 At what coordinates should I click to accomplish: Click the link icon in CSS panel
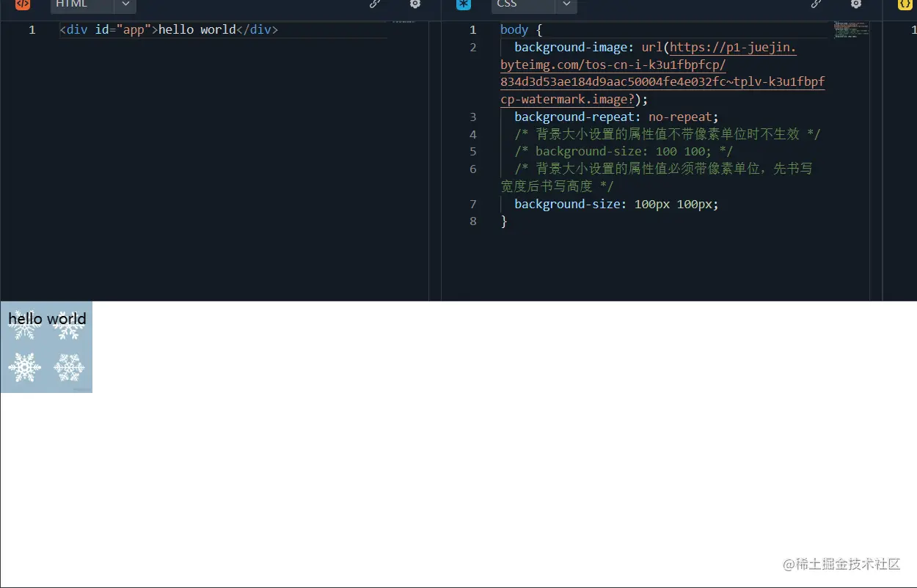[816, 4]
